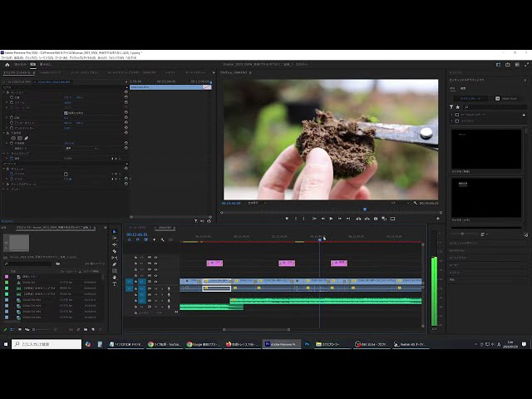Screen dimensions: 532x399
Task: Click the ellipse mask tool under Opacity
Action: (x=13, y=138)
